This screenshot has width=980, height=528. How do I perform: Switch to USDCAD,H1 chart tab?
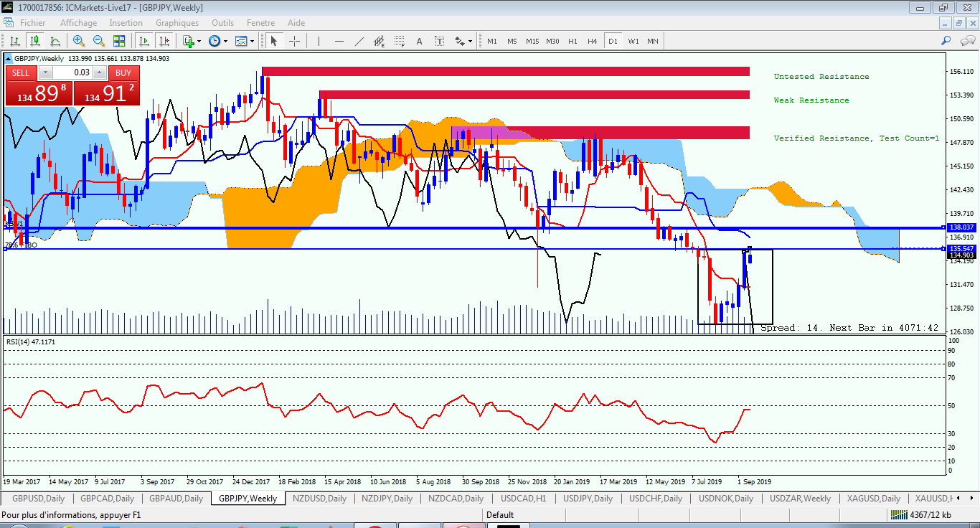pos(524,498)
